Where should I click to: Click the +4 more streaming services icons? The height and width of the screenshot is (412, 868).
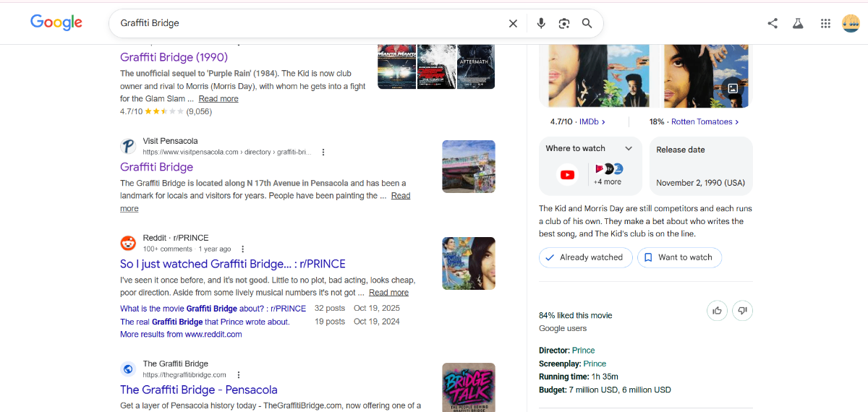[607, 174]
